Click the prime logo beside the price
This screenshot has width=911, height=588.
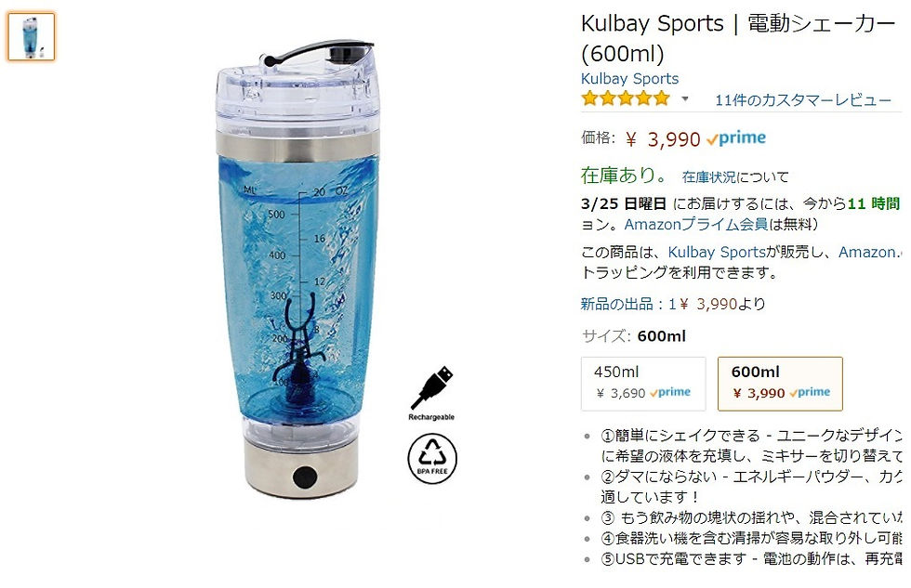[x=736, y=138]
